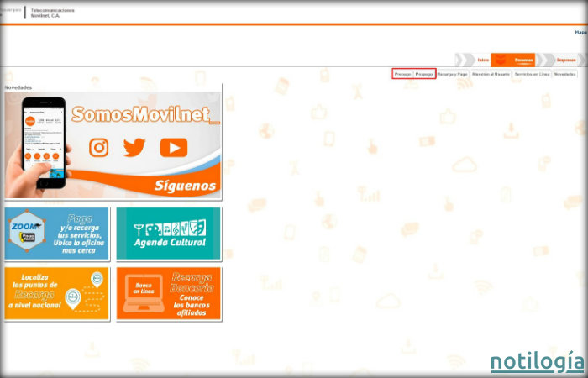Click the Banca en Línea laptop icon
588x378 pixels.
144,293
